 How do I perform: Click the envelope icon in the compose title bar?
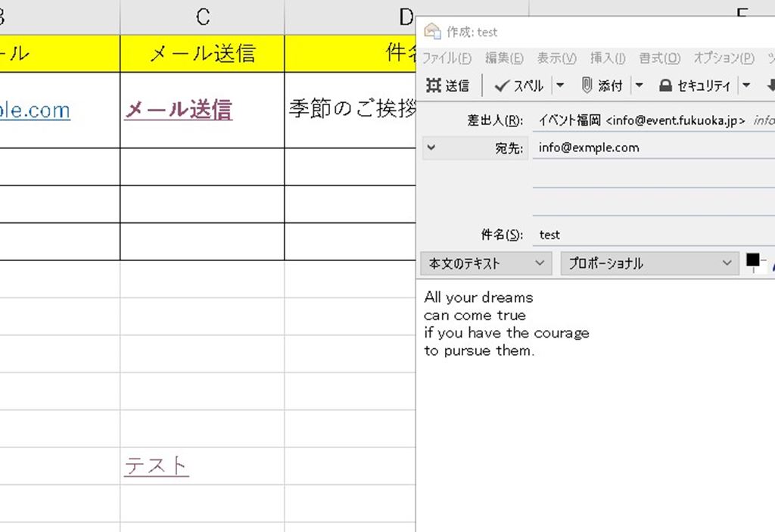click(x=432, y=32)
